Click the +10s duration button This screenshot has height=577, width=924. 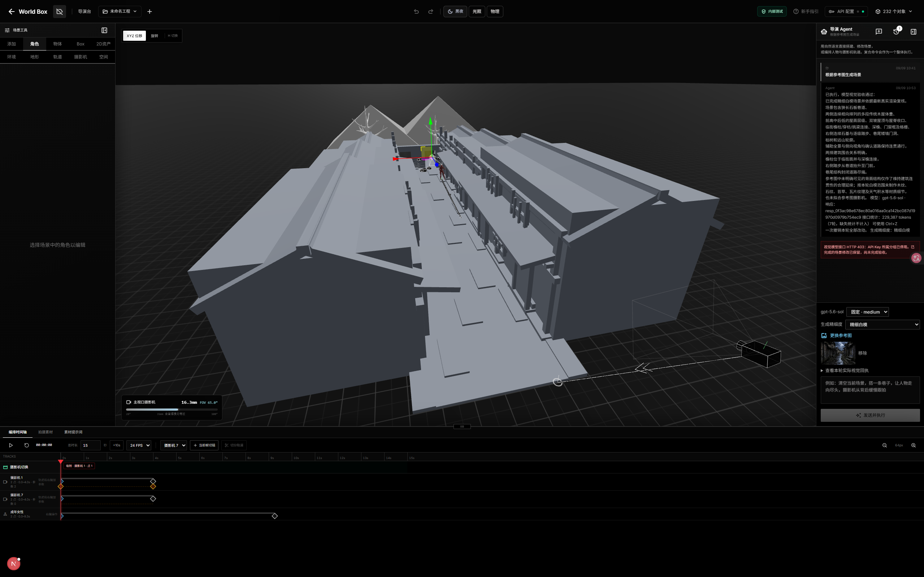(x=117, y=445)
